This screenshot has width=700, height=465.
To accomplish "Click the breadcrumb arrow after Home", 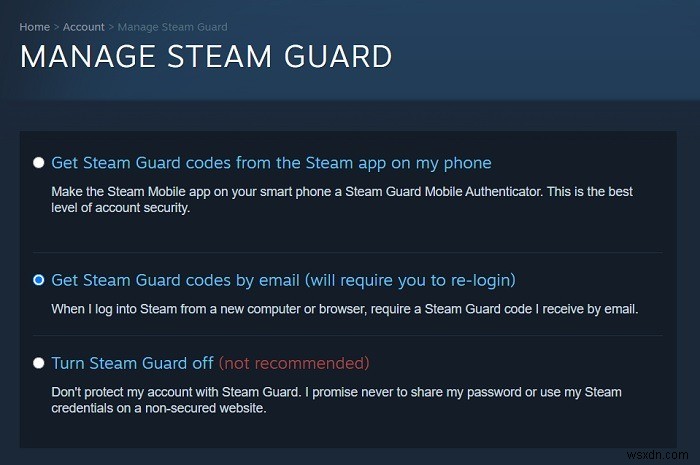I will [x=56, y=28].
